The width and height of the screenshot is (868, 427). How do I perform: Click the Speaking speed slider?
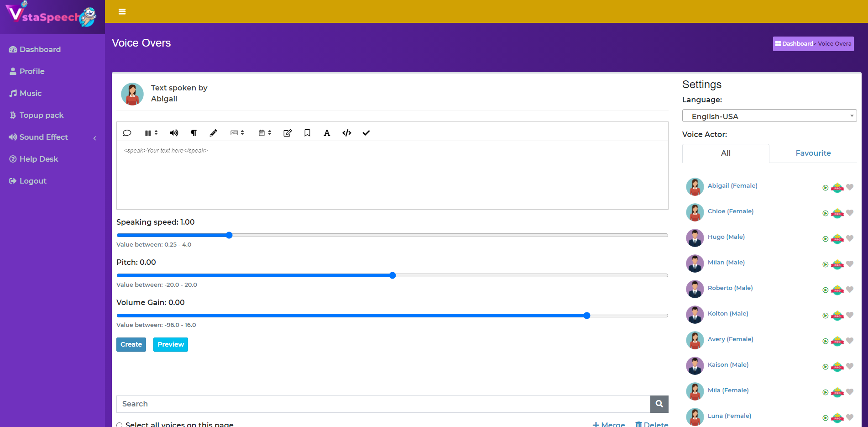point(392,235)
